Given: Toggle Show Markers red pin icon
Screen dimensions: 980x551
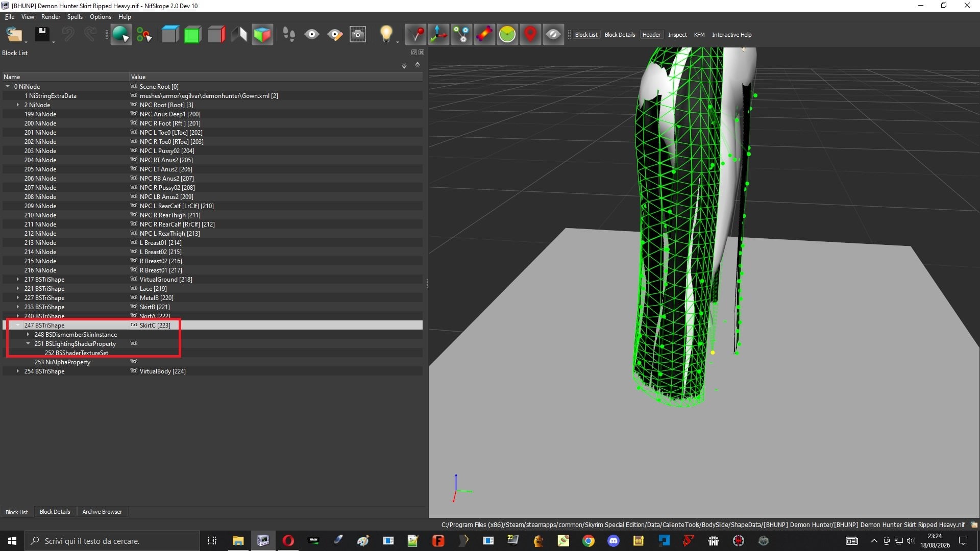Looking at the screenshot, I should coord(530,35).
